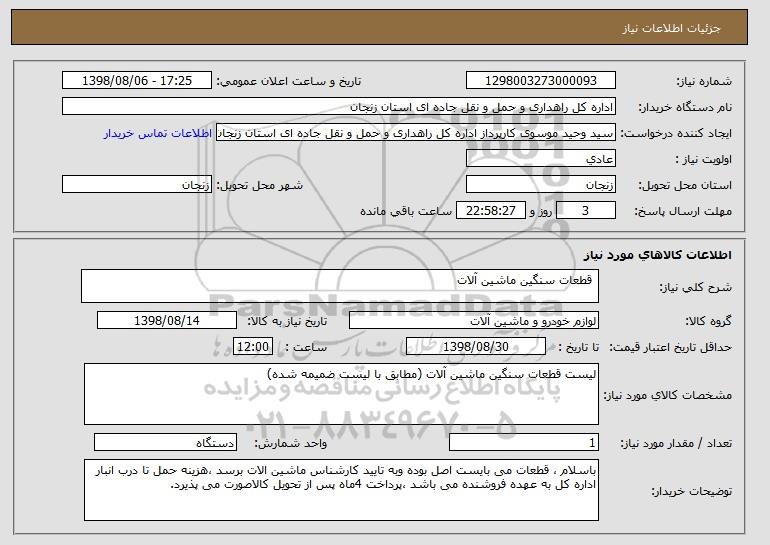Click the اطلاعات کالاهای مورد نیاز section heading
The image size is (770, 545).
coord(658,255)
